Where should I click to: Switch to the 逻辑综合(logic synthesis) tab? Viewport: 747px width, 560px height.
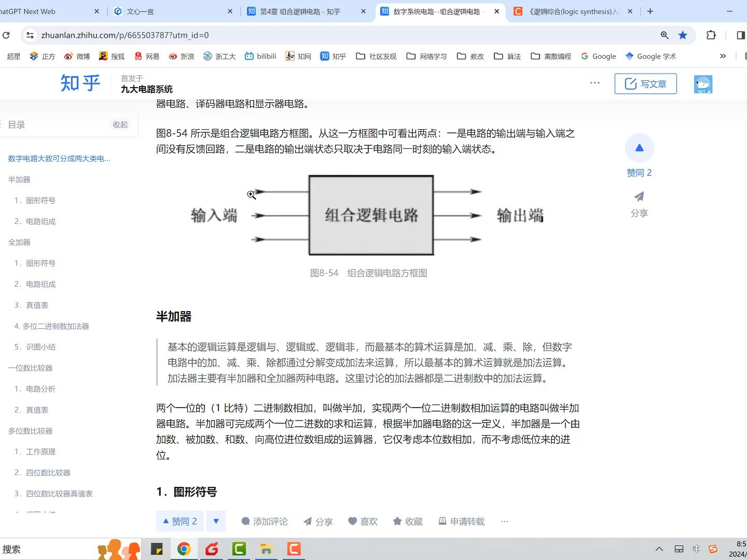click(x=573, y=11)
